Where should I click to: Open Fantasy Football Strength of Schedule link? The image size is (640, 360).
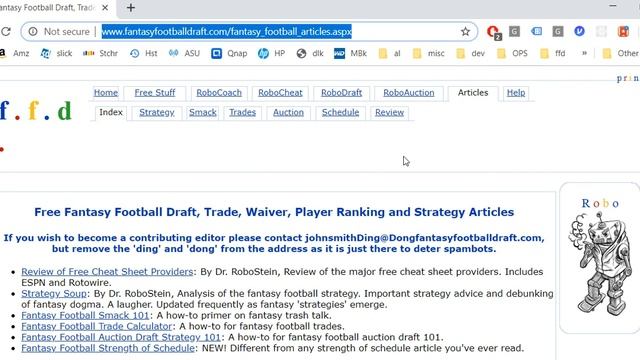108,348
